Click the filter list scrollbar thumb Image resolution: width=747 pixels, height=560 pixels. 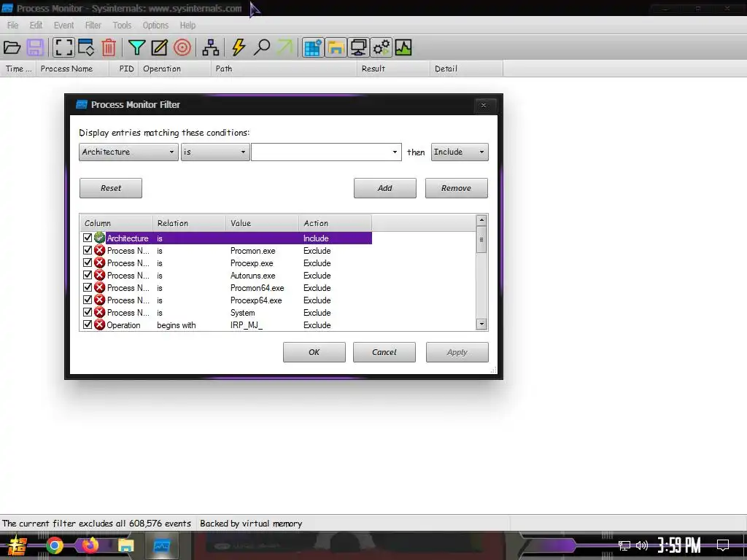[481, 239]
